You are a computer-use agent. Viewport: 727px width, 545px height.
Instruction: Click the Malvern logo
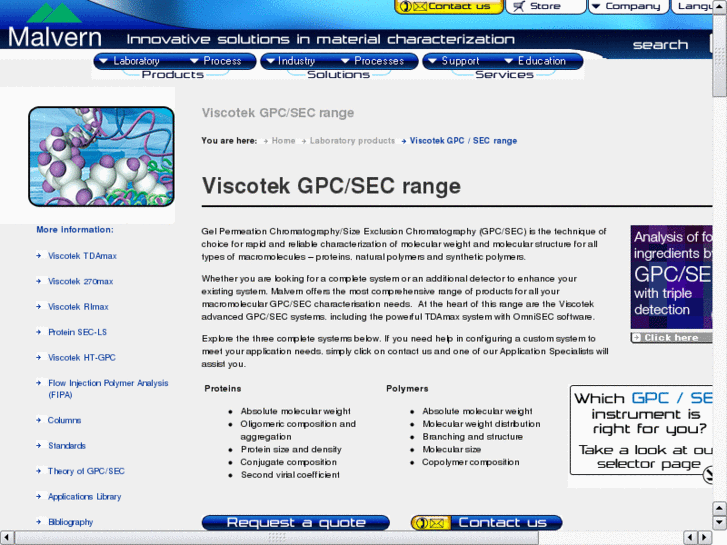[x=55, y=27]
